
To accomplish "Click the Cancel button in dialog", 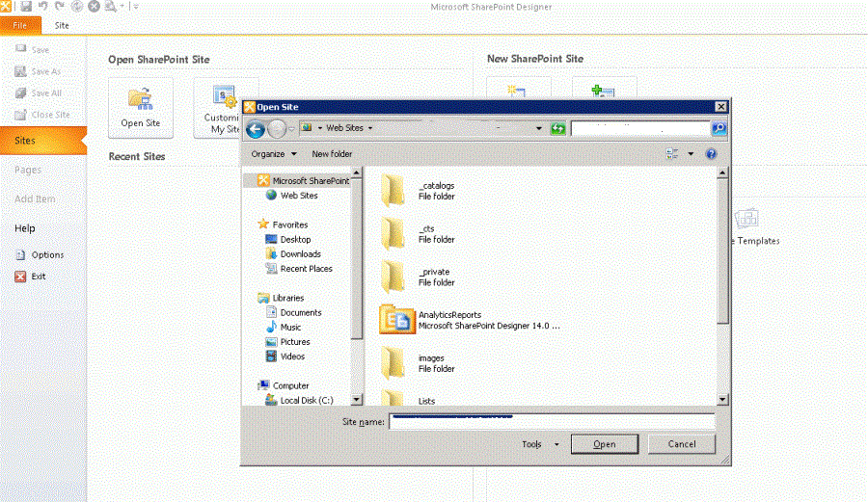I will tap(682, 444).
